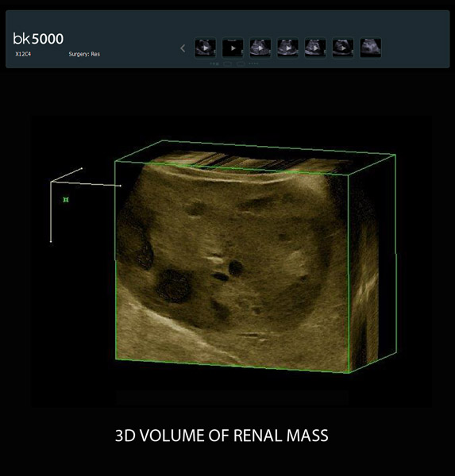Play the fifth ultrasound clip thumbnail
The height and width of the screenshot is (476, 455).
click(x=315, y=48)
